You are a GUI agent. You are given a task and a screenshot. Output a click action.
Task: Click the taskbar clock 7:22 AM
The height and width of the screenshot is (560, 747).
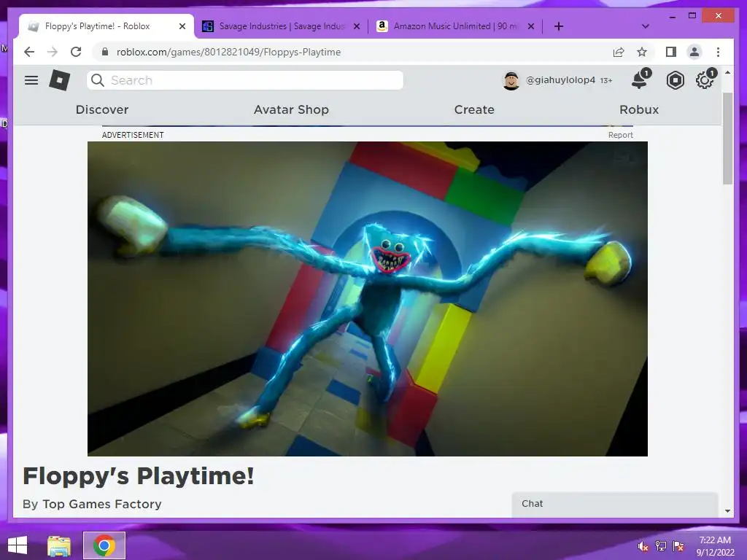point(715,540)
